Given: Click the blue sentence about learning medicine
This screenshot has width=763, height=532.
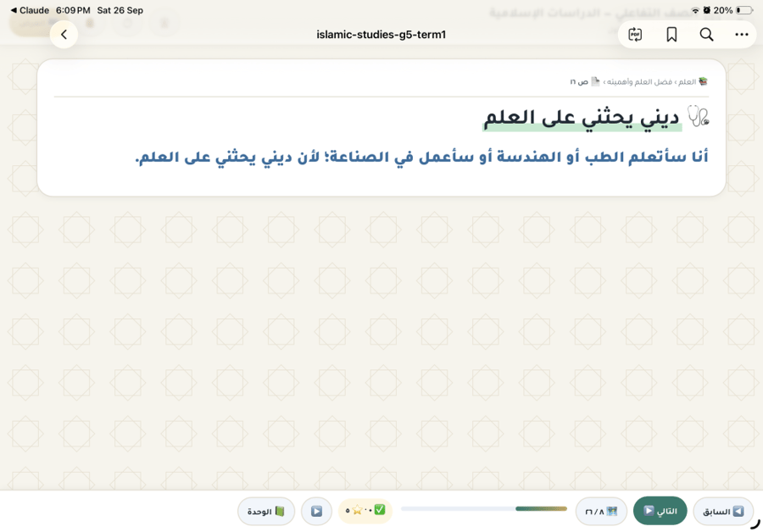Looking at the screenshot, I should [421, 157].
